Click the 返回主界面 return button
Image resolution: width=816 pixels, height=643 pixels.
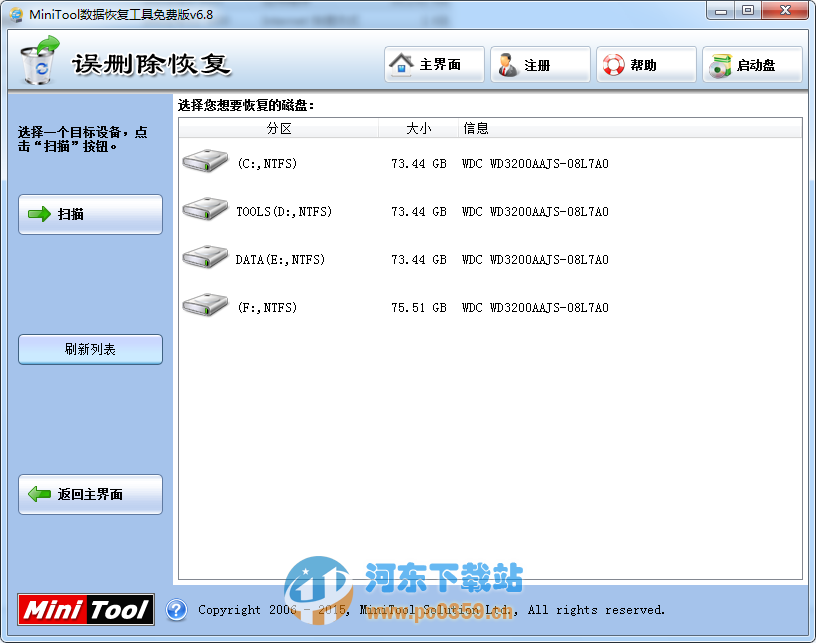(90, 494)
